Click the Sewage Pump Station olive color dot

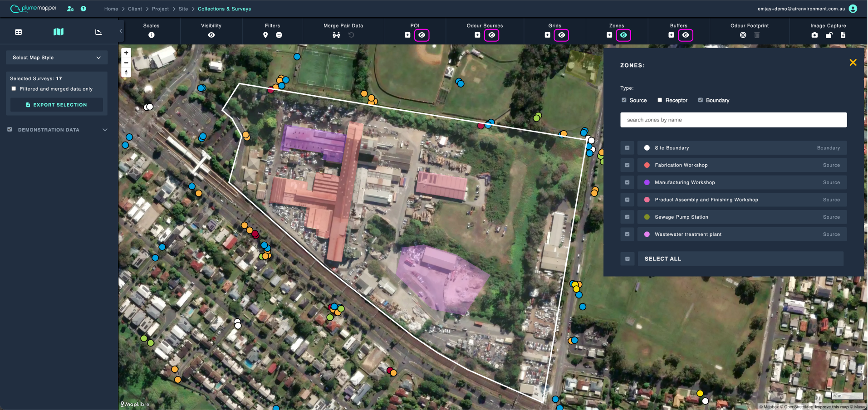[x=647, y=217]
